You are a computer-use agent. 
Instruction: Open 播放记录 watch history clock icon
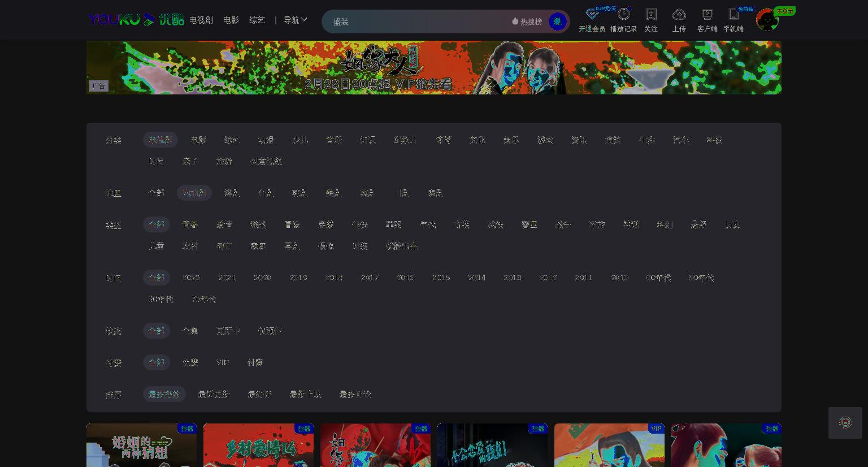[x=623, y=14]
